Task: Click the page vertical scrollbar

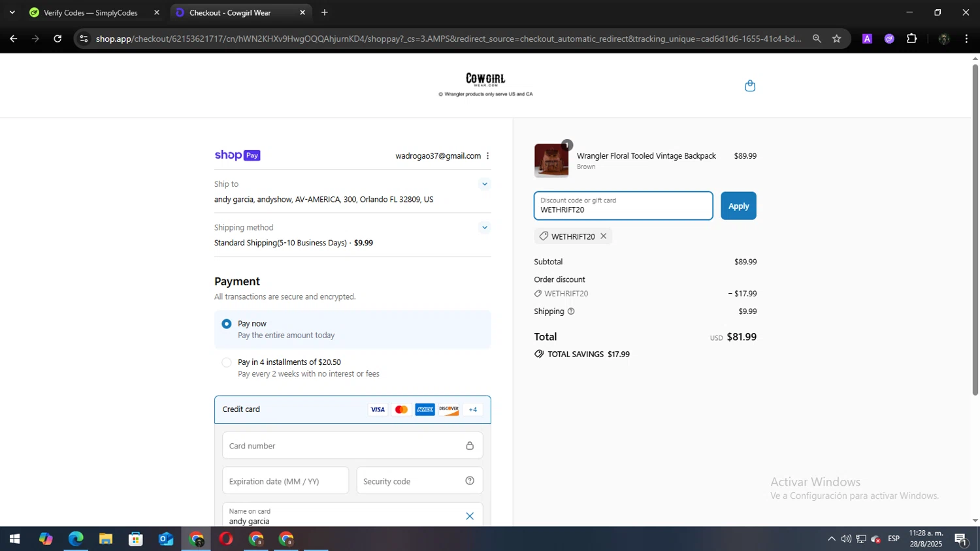Action: point(975,228)
